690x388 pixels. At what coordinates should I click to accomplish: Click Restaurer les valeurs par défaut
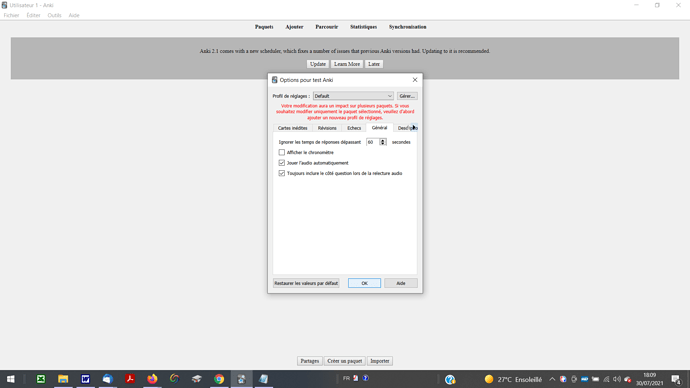coord(306,283)
